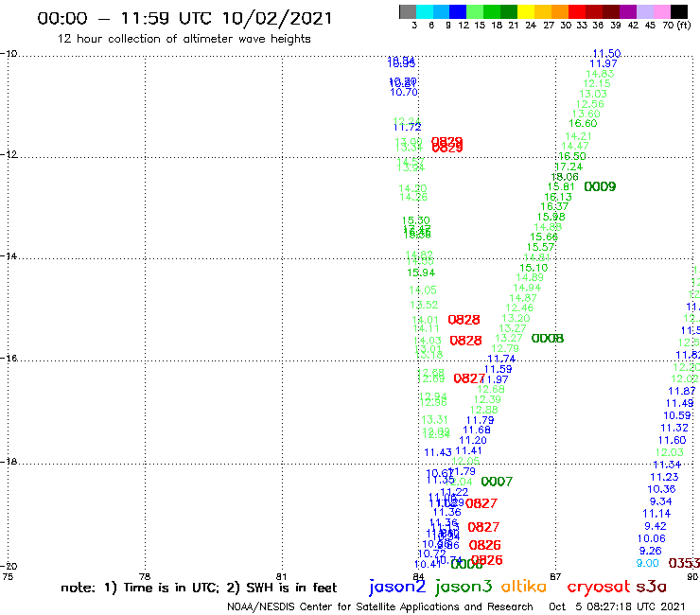This screenshot has height=615, width=700.
Task: Click the wave height value 12.46
Action: tap(519, 307)
